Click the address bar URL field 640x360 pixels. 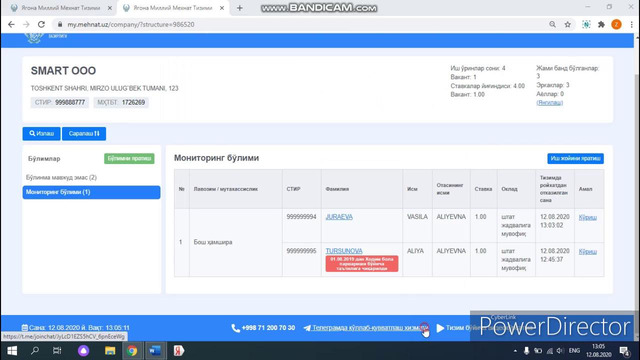(x=300, y=24)
